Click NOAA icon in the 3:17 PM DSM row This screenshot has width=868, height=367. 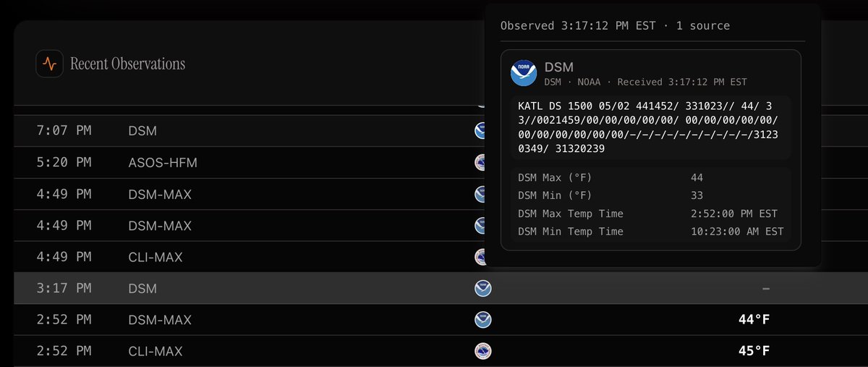pos(482,288)
